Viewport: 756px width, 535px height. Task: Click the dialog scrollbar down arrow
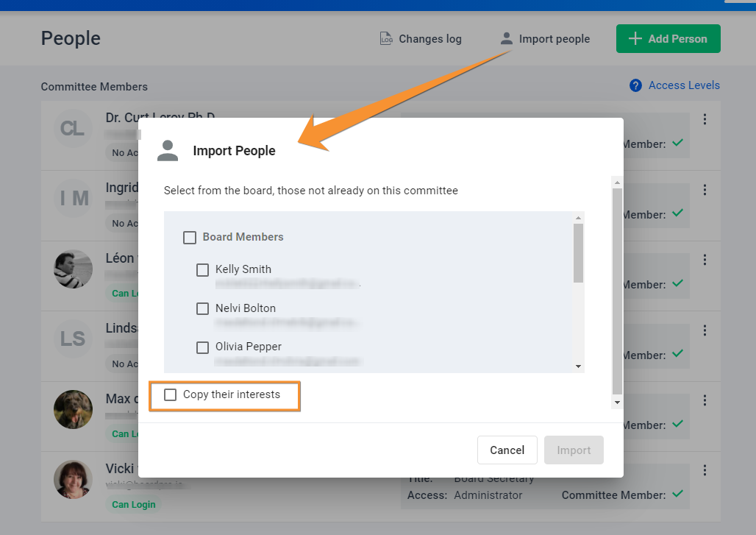[x=617, y=403]
